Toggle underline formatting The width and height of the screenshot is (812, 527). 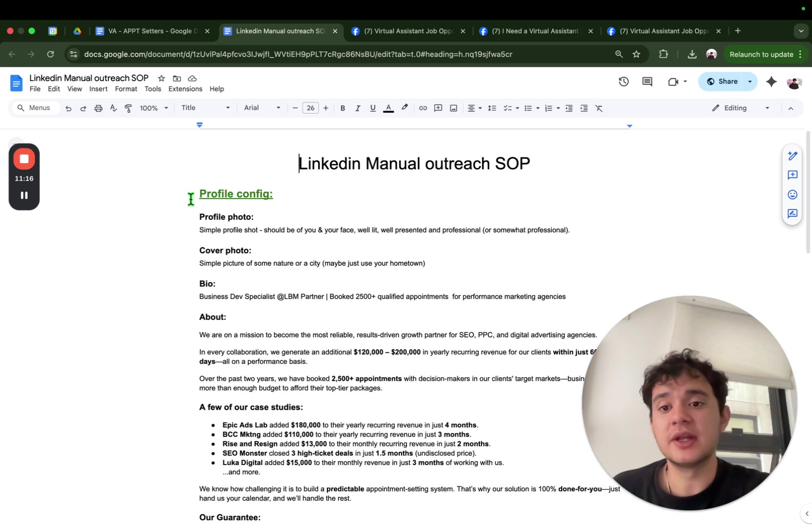pos(372,108)
